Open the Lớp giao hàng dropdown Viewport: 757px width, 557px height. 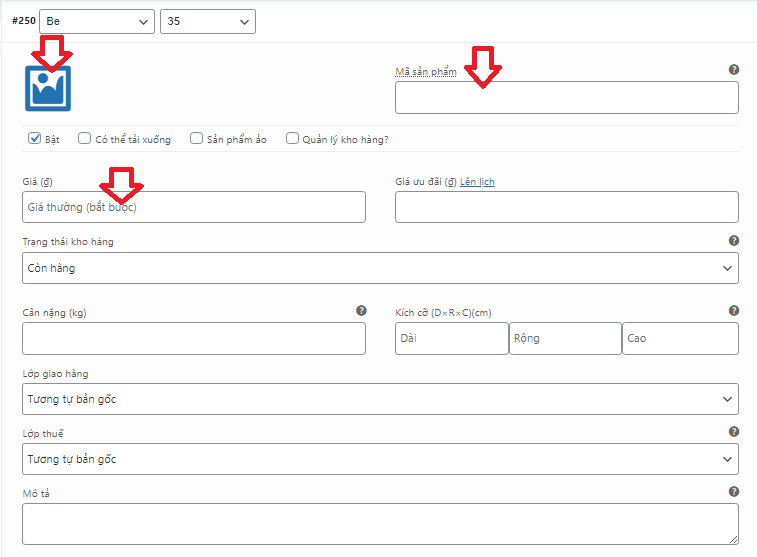[x=380, y=399]
